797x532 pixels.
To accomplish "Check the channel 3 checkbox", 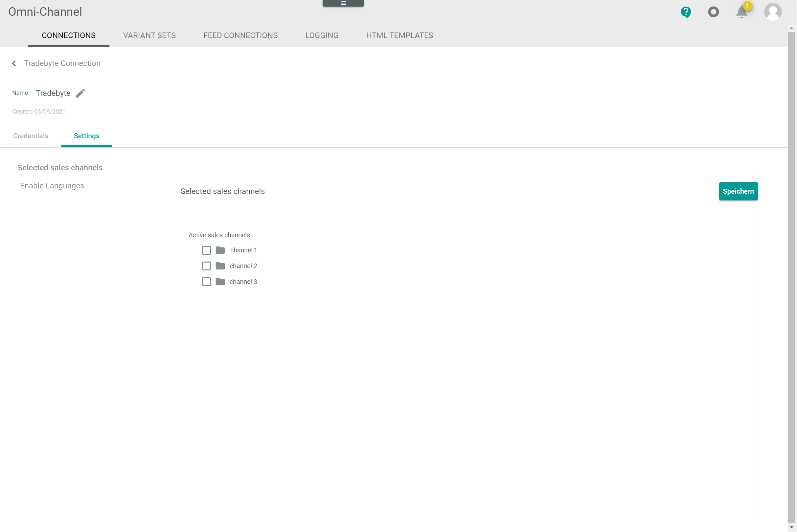I will [206, 282].
